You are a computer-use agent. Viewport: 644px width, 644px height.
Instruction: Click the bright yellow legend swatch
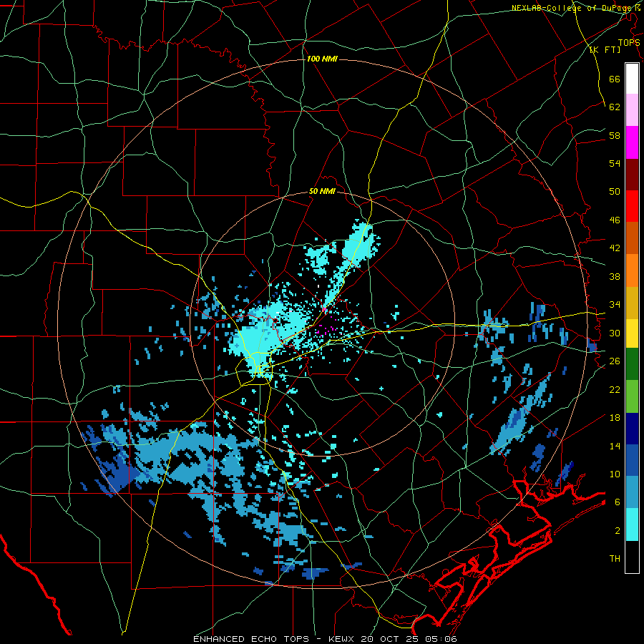[x=632, y=333]
